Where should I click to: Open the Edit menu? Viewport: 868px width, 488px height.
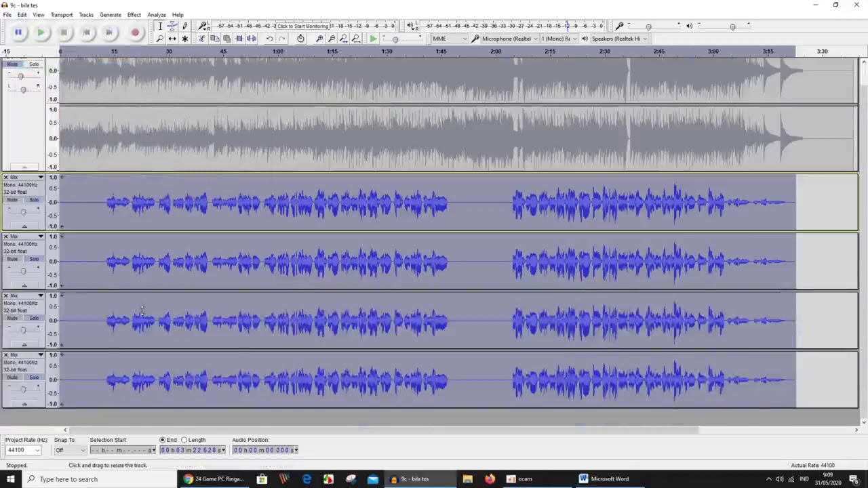coord(22,15)
